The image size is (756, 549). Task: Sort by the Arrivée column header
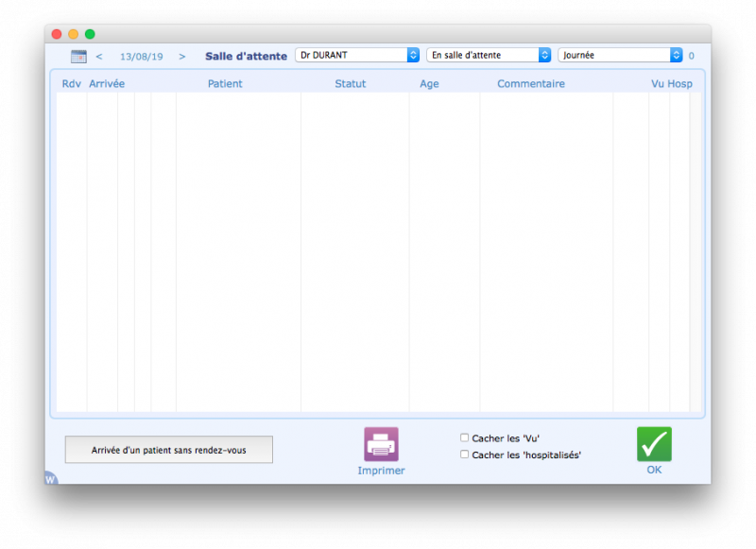point(107,84)
